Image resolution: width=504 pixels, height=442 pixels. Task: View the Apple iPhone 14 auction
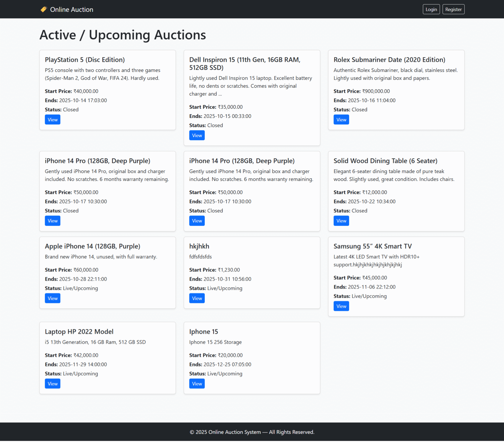[52, 298]
